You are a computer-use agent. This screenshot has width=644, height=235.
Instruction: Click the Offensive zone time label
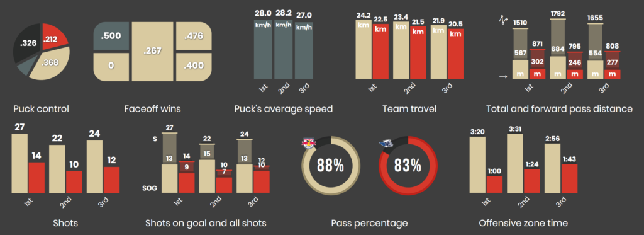click(x=523, y=223)
